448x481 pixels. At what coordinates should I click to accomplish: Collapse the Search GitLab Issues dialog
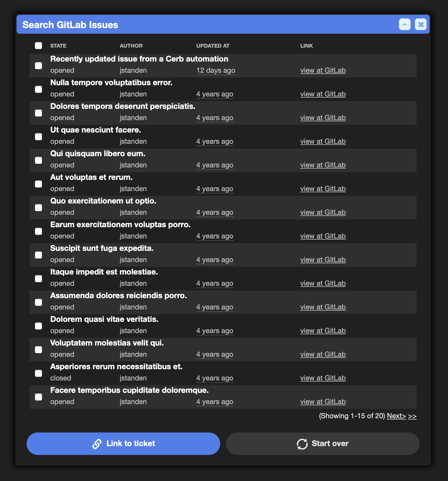coord(405,24)
